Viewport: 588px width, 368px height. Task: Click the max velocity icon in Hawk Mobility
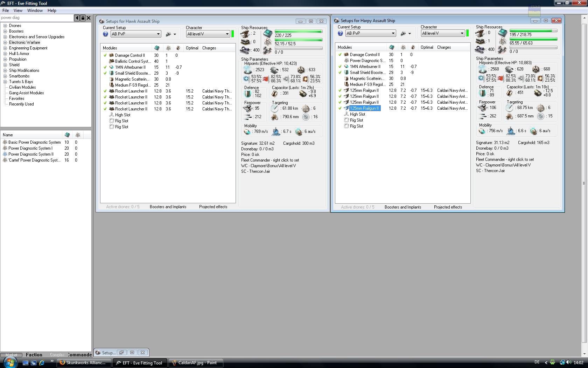point(247,131)
